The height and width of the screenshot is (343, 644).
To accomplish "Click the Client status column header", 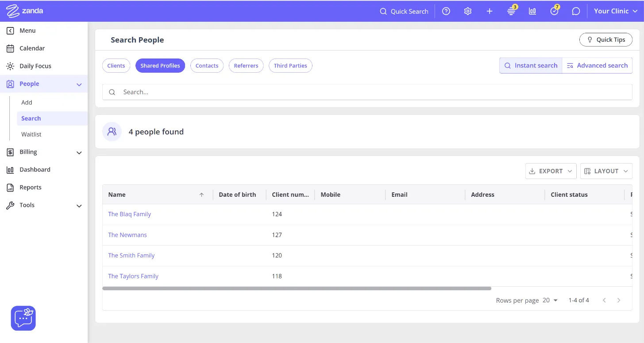I will click(x=585, y=195).
